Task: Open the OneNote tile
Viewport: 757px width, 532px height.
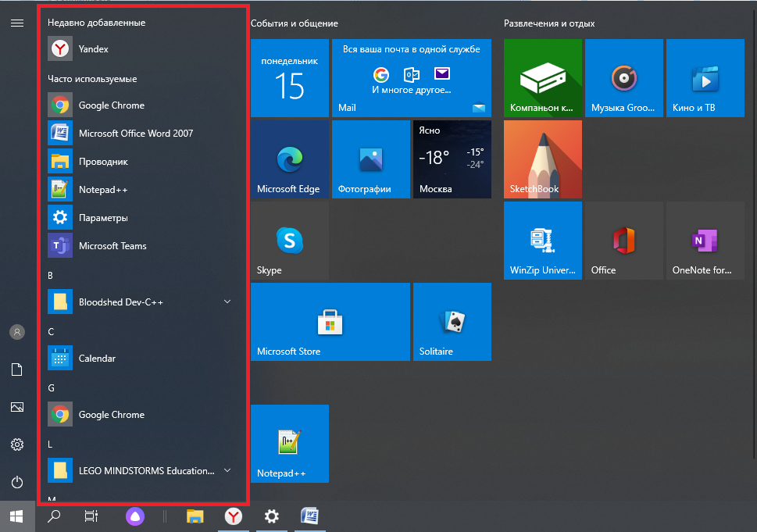Action: coord(705,241)
